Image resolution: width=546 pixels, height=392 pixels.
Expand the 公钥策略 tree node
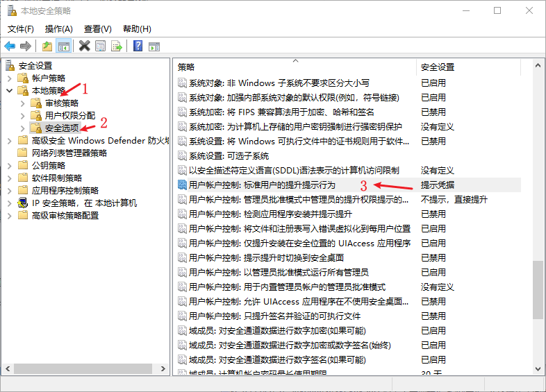(9, 165)
